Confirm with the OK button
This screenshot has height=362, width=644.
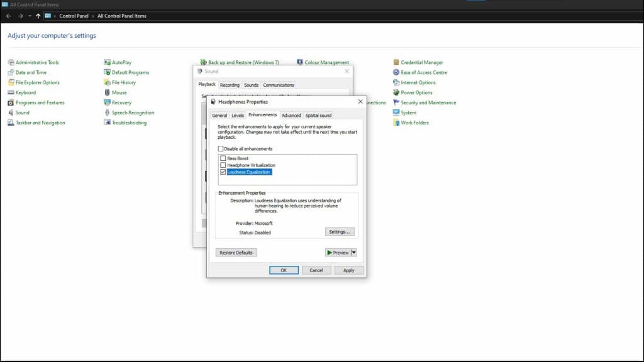(284, 270)
